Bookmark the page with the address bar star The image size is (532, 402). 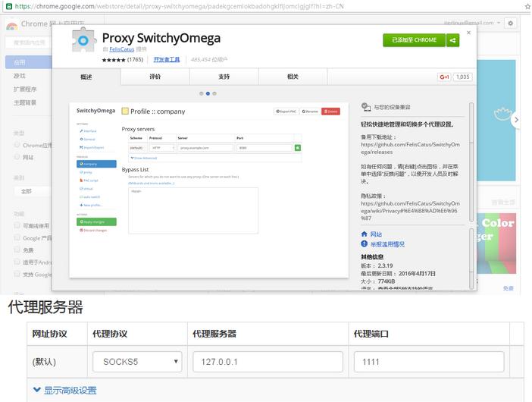528,7
